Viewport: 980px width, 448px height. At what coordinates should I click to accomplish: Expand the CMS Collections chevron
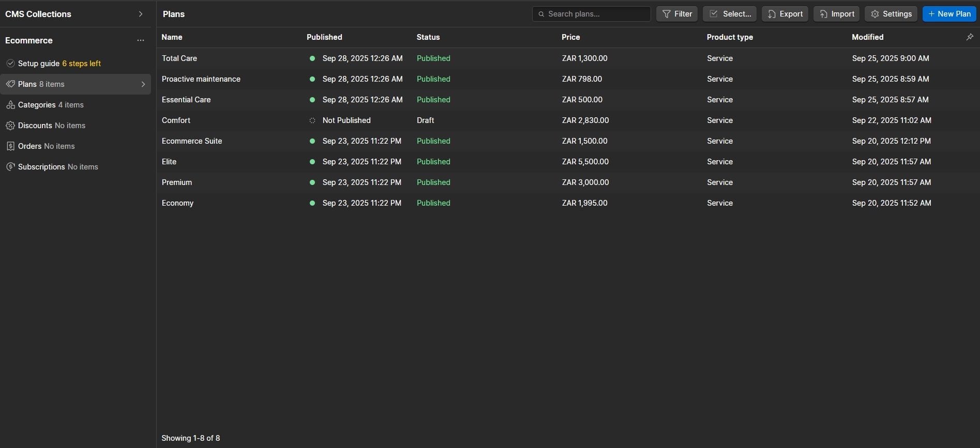click(141, 14)
